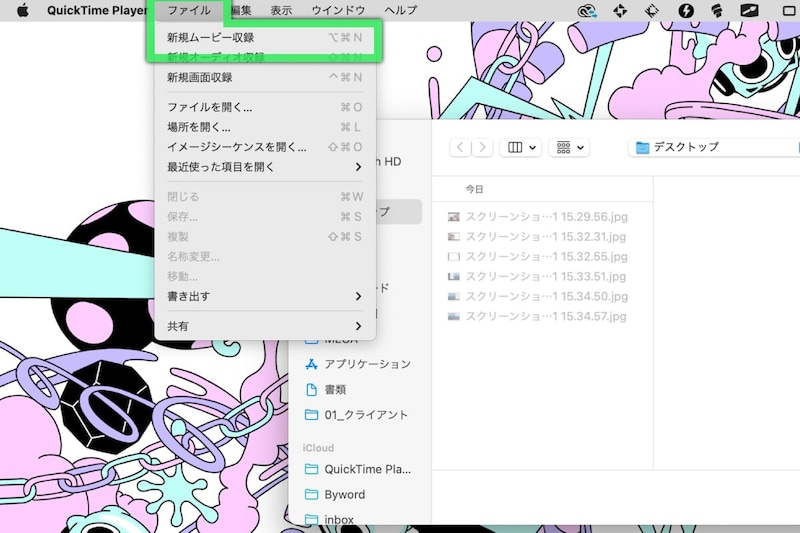This screenshot has width=800, height=533.
Task: Open the ヘルプ menu
Action: [401, 10]
